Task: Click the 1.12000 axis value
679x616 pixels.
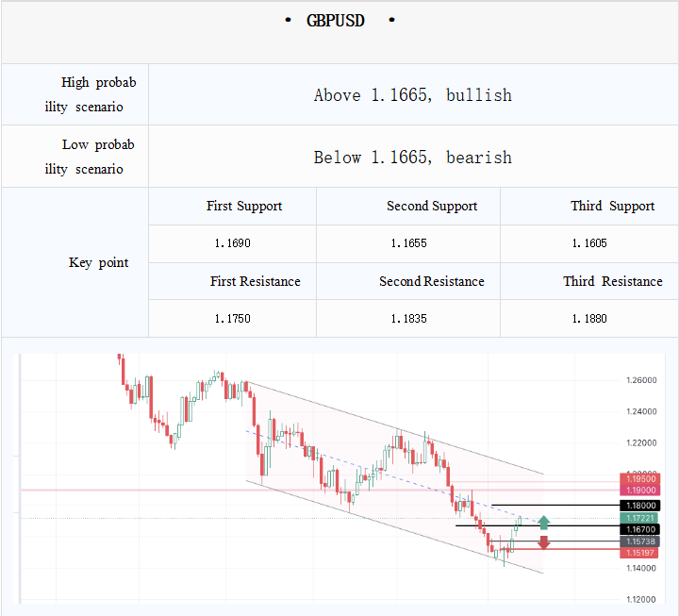Action: pos(641,600)
